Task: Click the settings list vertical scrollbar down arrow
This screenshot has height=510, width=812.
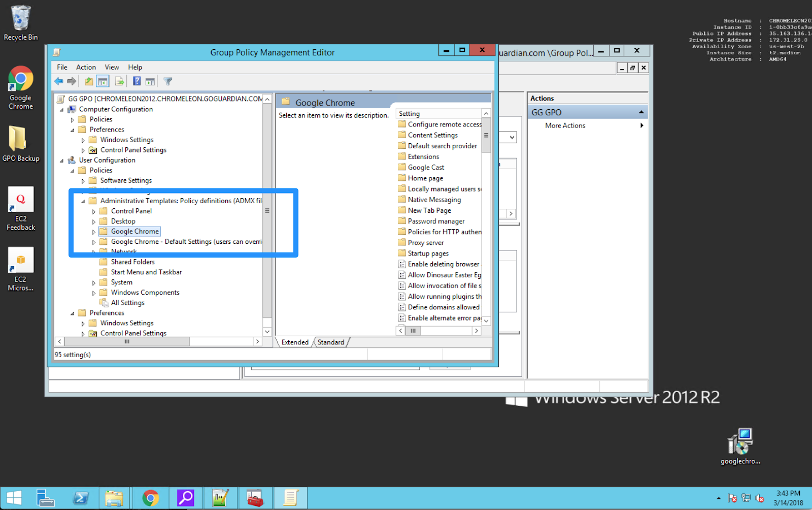Action: (486, 321)
